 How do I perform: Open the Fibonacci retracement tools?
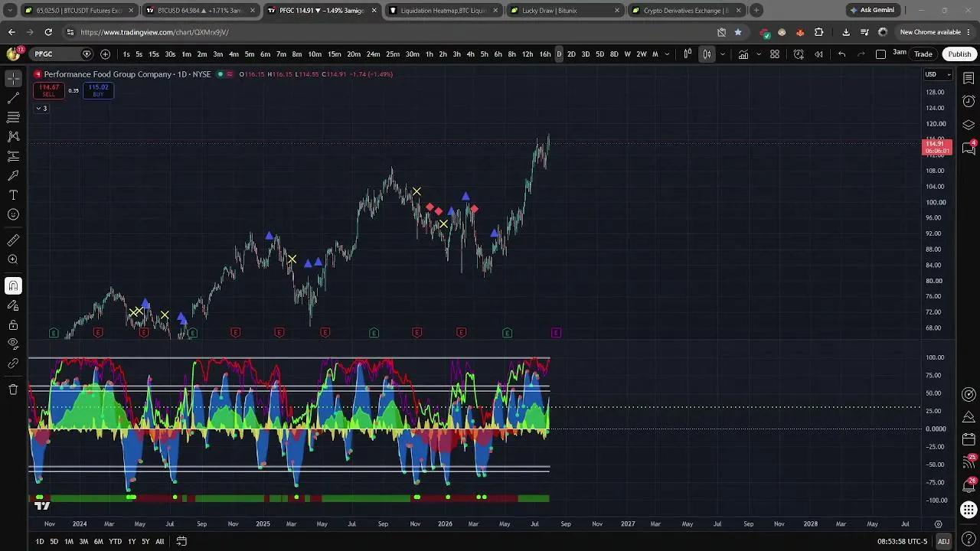[13, 117]
